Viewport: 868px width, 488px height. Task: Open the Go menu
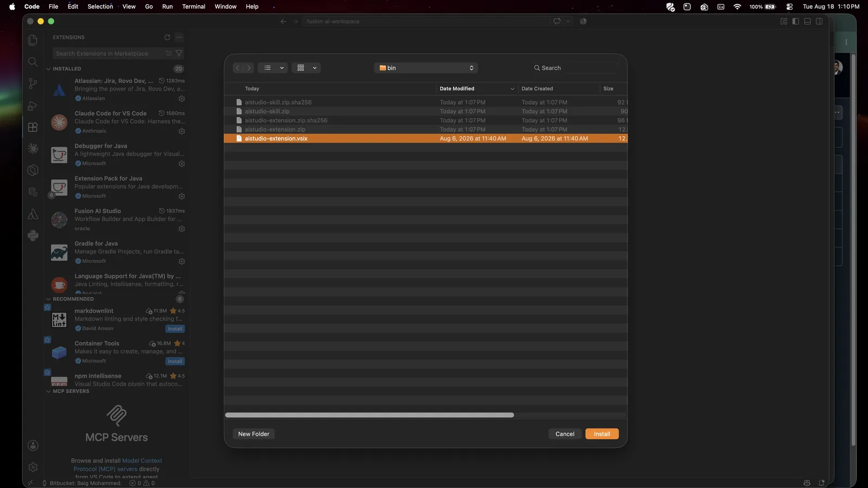149,7
